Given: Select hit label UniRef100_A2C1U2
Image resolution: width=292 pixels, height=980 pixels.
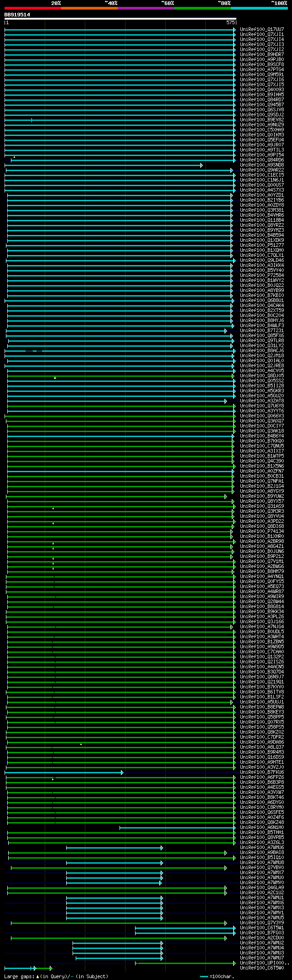Looking at the screenshot, I should click(x=262, y=892).
